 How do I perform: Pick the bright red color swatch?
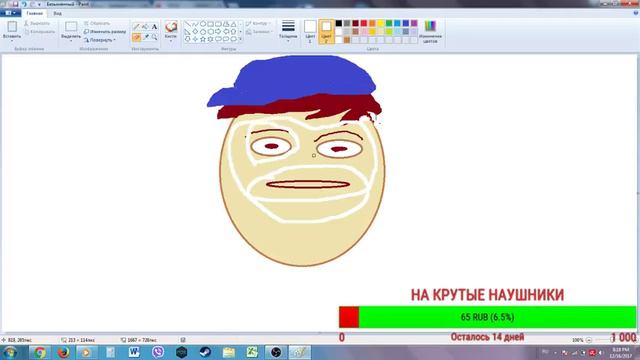click(364, 23)
